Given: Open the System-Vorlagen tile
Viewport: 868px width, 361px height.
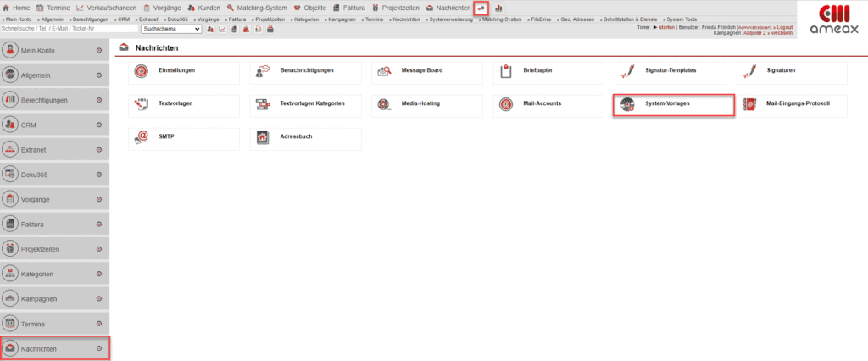Looking at the screenshot, I should point(672,105).
